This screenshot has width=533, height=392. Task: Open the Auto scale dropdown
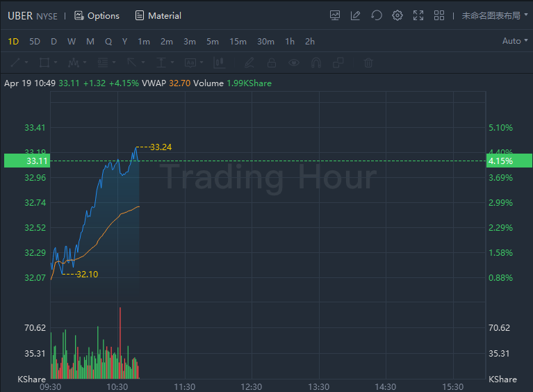click(x=514, y=41)
